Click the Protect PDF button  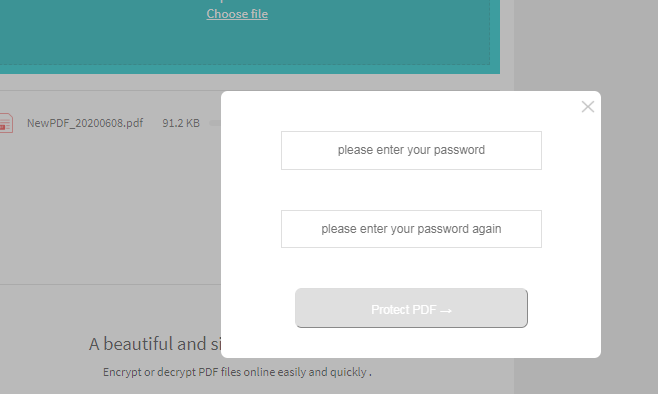(x=411, y=308)
